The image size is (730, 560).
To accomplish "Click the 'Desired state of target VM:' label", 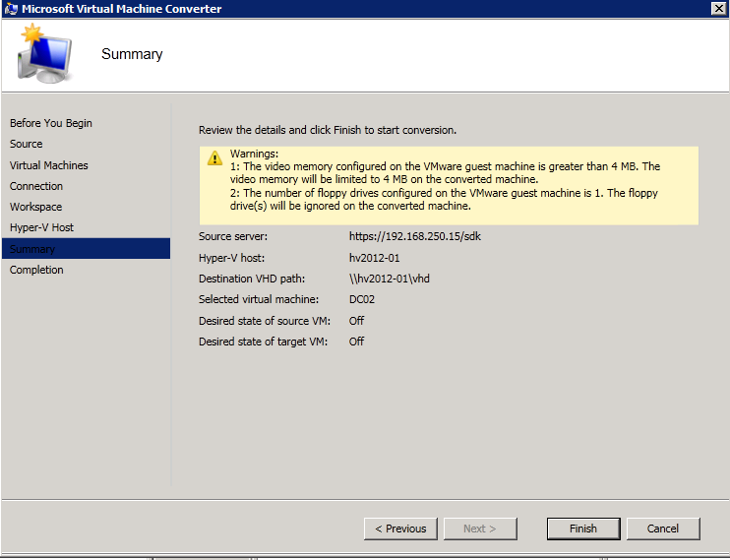I will click(x=263, y=342).
